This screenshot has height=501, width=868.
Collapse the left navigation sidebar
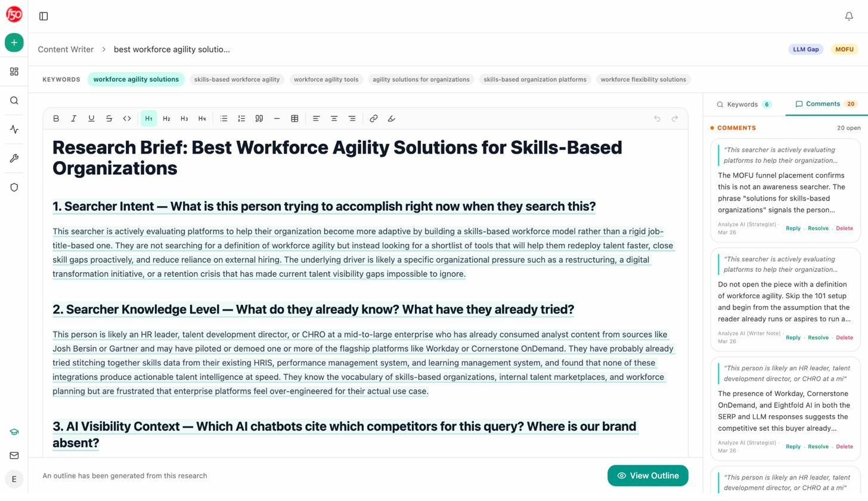coord(44,16)
